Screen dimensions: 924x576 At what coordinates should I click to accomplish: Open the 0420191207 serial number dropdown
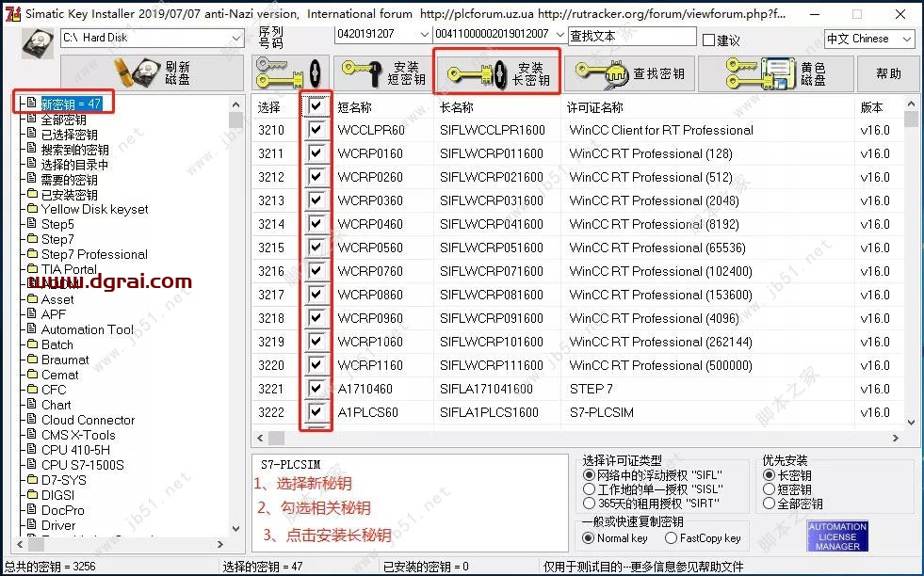click(382, 34)
